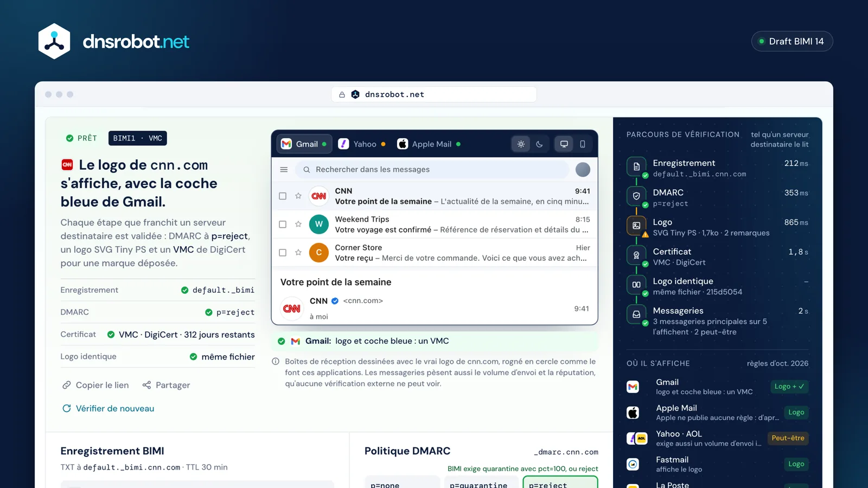The height and width of the screenshot is (488, 868).
Task: Click Copier le lien
Action: click(95, 385)
